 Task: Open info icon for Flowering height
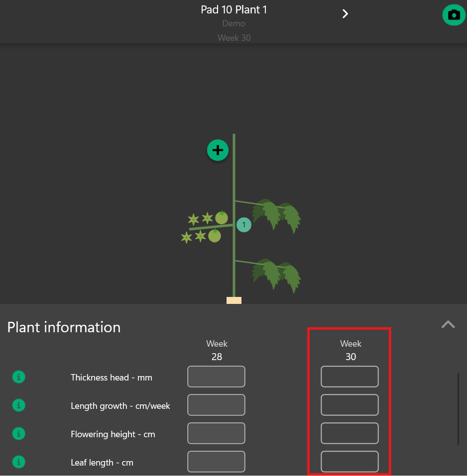[x=18, y=434]
